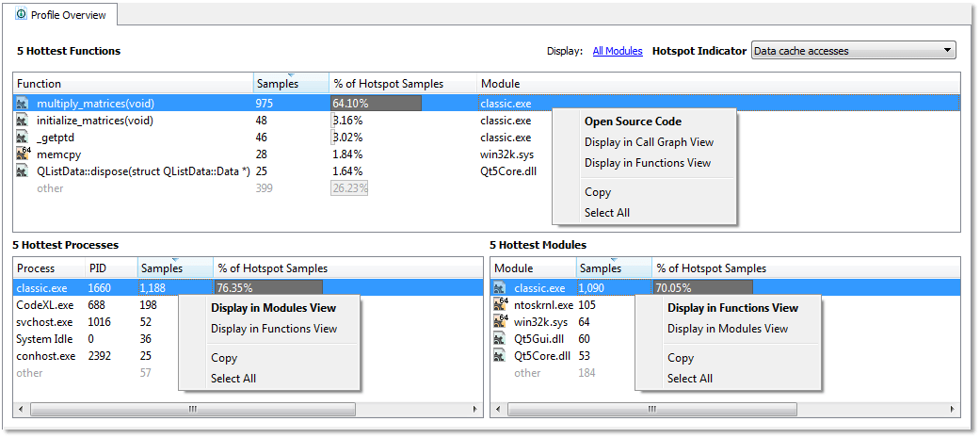Open the All Modules link

click(x=618, y=51)
